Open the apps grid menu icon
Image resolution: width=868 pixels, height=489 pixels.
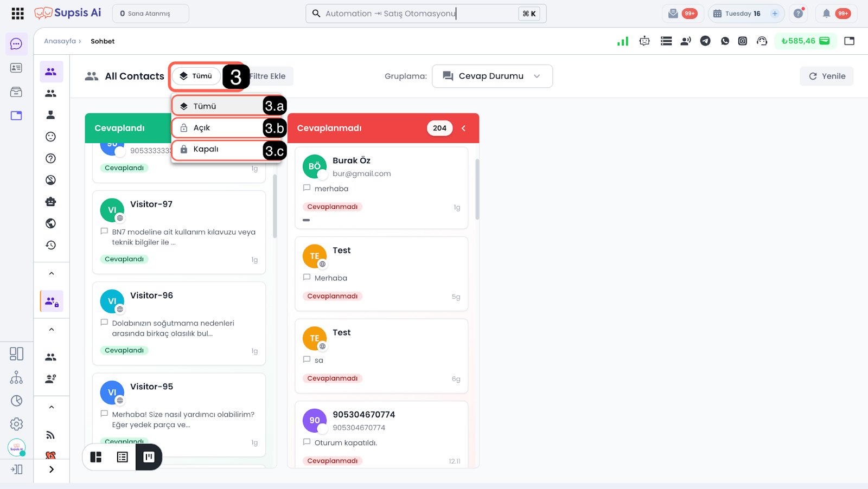17,14
